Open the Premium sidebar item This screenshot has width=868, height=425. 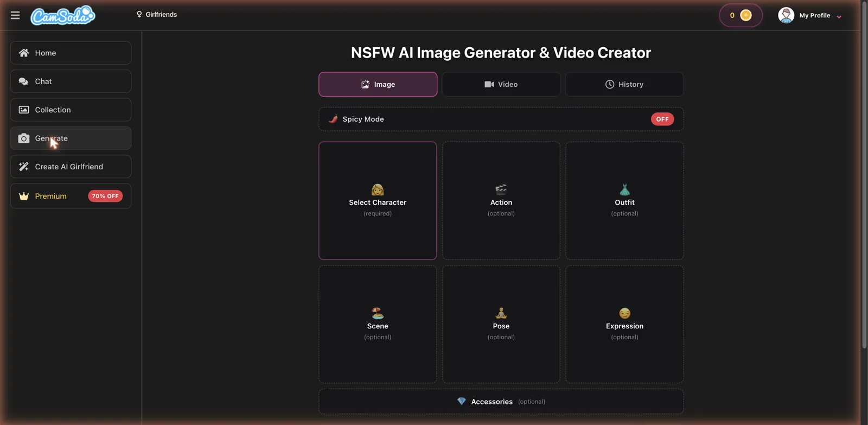(x=71, y=196)
